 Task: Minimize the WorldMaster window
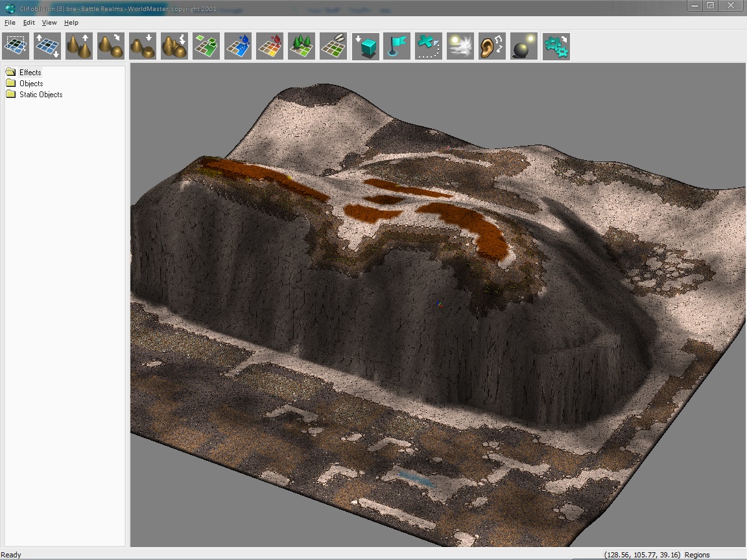[694, 6]
